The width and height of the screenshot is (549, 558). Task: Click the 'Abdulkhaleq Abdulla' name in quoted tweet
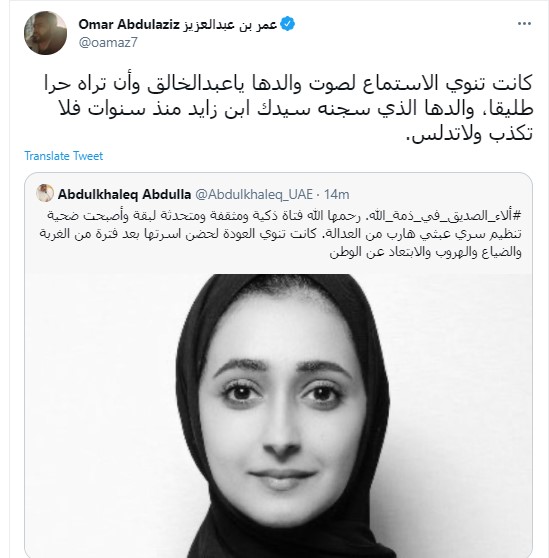point(124,194)
